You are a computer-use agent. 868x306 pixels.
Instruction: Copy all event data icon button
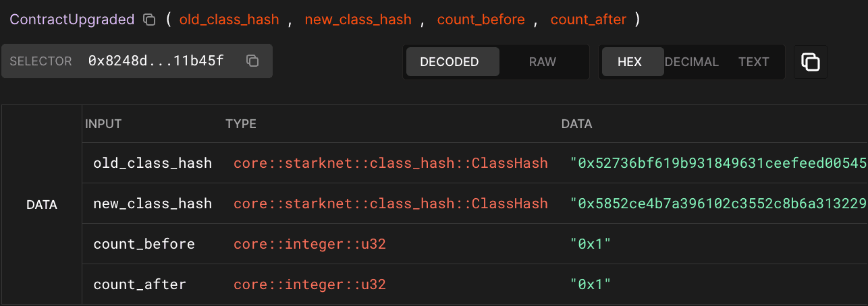pos(810,62)
